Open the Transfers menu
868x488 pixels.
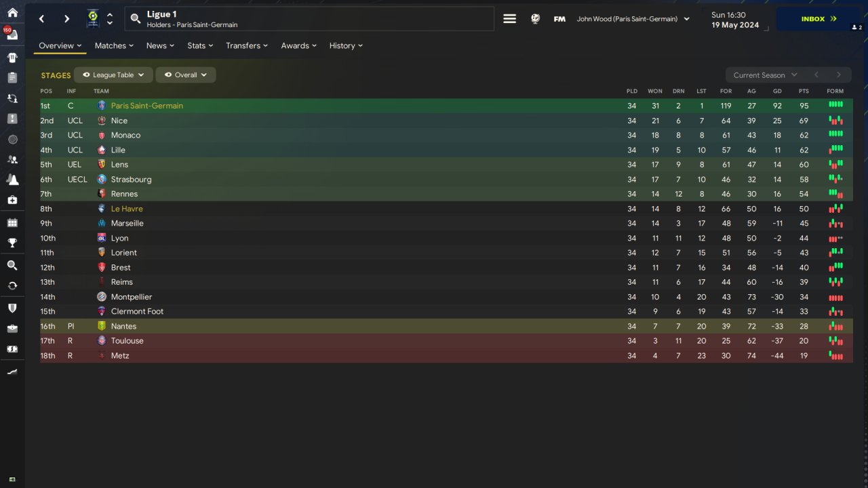tap(247, 45)
